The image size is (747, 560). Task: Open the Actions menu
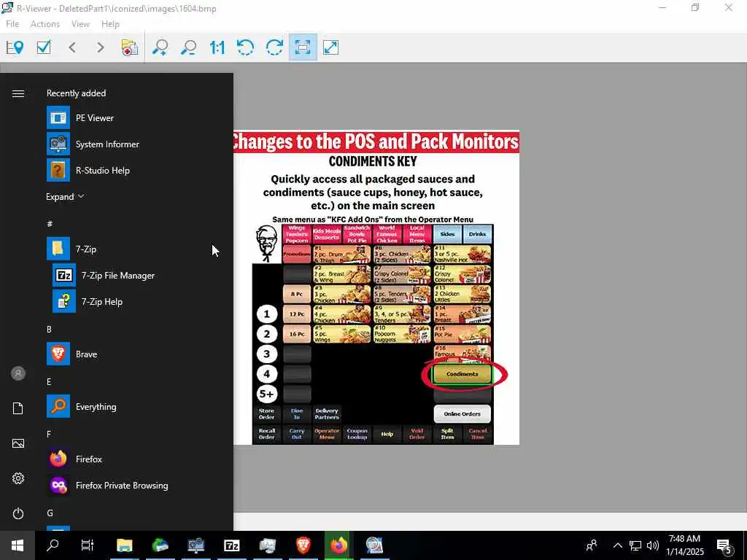[45, 24]
